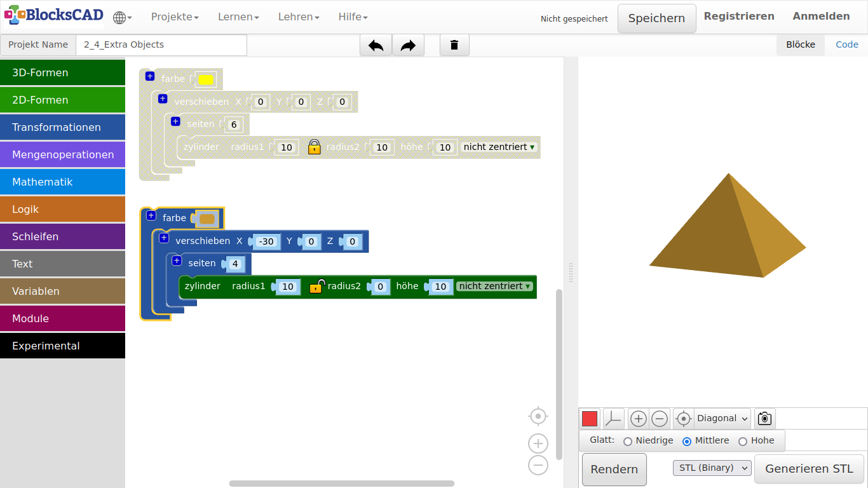Viewport: 868px width, 488px height.
Task: Select Niedrige smoothness option
Action: pos(628,441)
